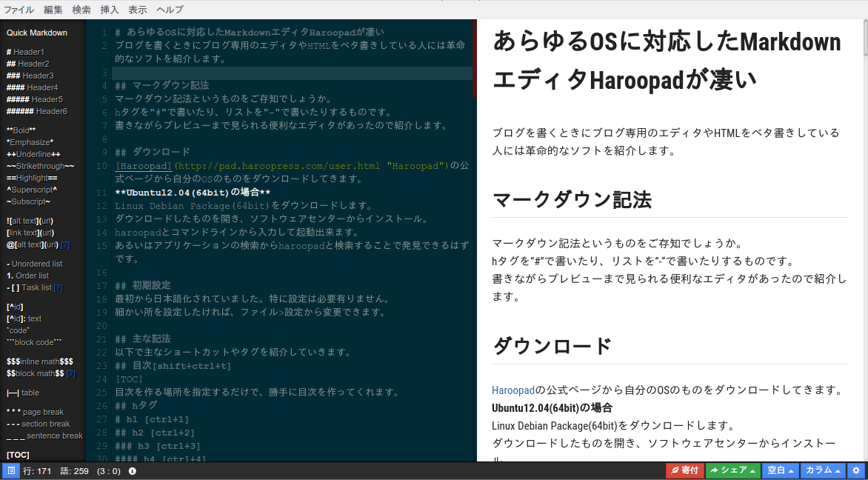Insert - - - section break

pyautogui.click(x=39, y=424)
